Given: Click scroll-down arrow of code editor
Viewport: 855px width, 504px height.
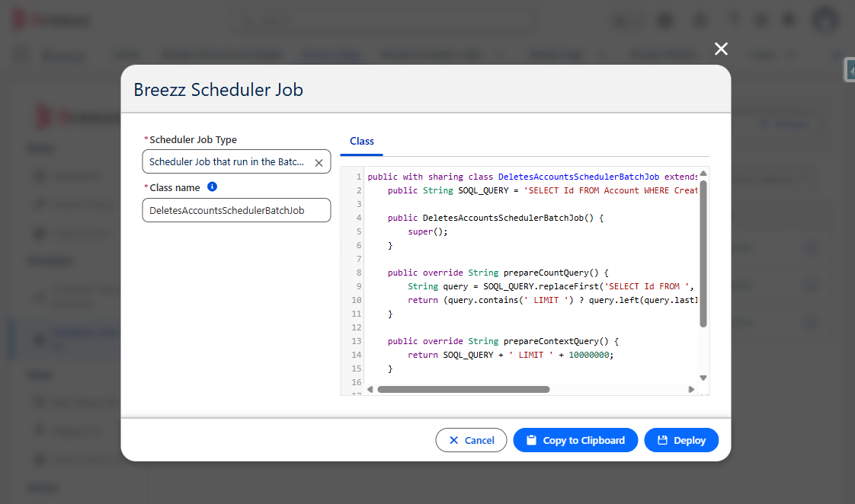Looking at the screenshot, I should tap(703, 378).
